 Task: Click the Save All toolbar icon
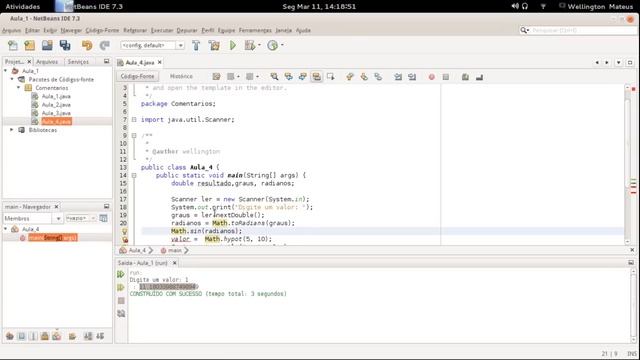65,45
